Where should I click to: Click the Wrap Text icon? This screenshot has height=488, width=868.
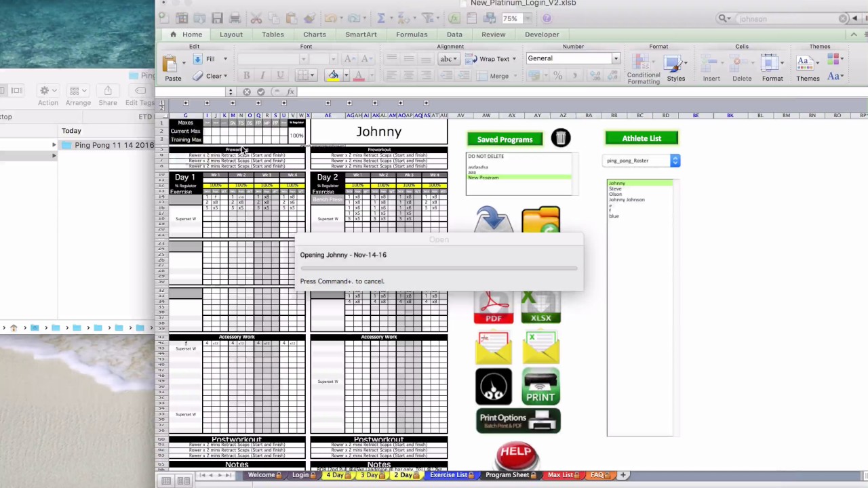pos(470,59)
